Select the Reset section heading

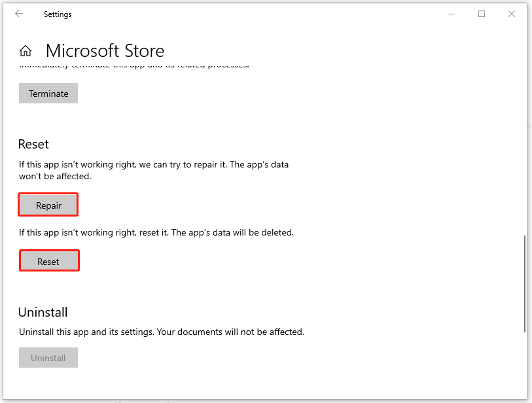[33, 144]
